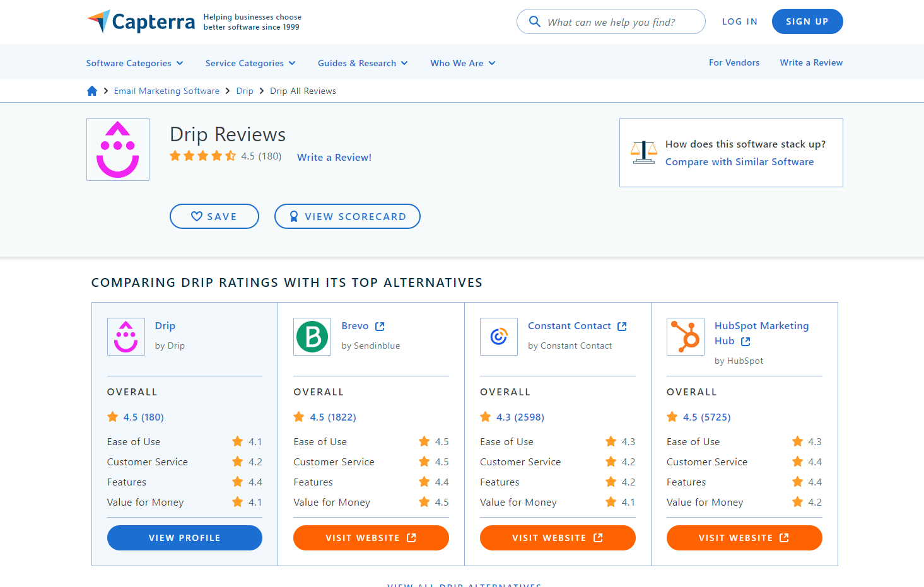The width and height of the screenshot is (924, 587).
Task: Click Compare with Similar Software link
Action: tap(739, 161)
